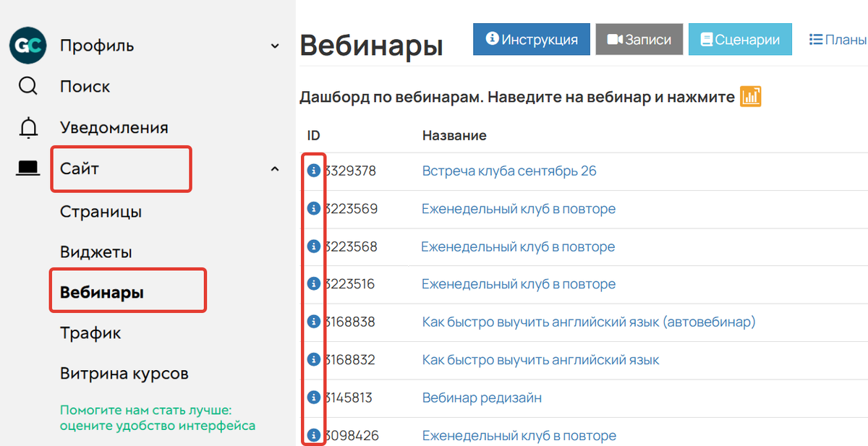Open info icon for webinar 3223569

313,208
